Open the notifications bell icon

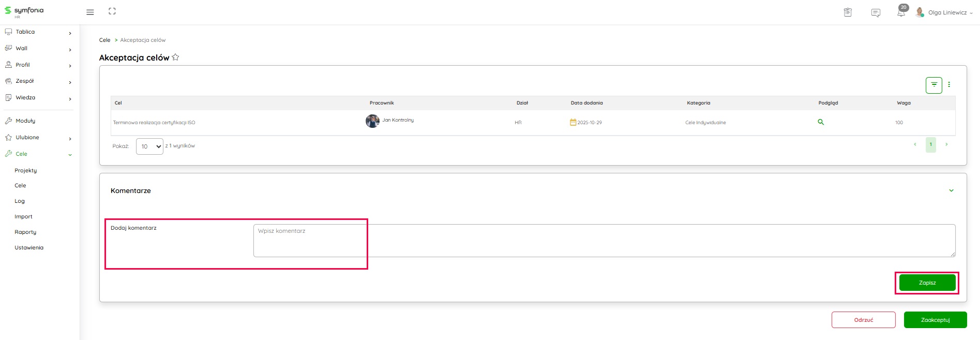901,12
